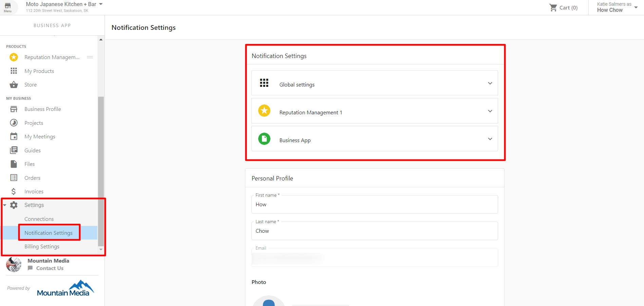This screenshot has width=644, height=306.
Task: Expand the Global settings section
Action: click(490, 83)
